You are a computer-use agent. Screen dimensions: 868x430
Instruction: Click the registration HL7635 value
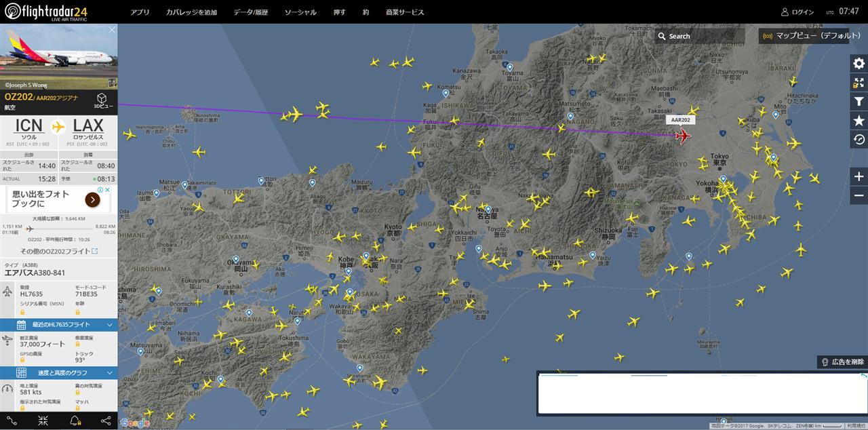pos(31,294)
